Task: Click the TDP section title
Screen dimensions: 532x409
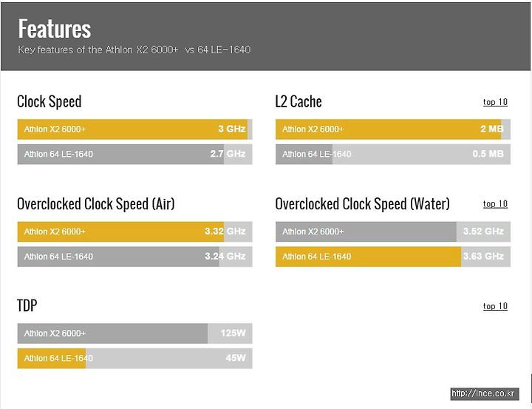Action: [x=27, y=305]
